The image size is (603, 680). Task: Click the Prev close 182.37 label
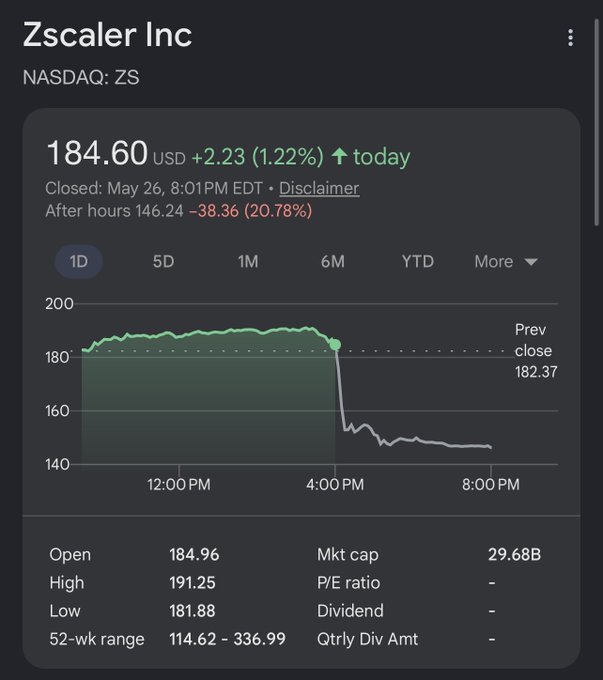pyautogui.click(x=536, y=350)
